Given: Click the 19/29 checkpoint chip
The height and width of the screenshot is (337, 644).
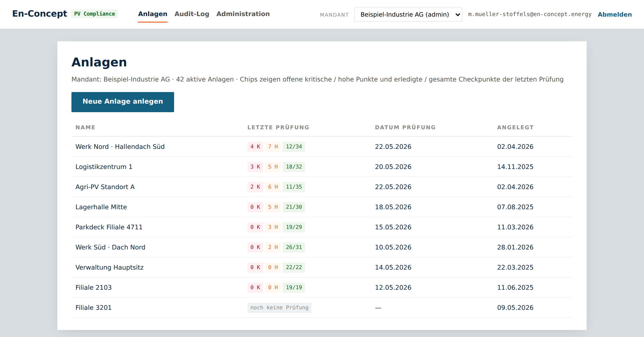Looking at the screenshot, I should [294, 227].
